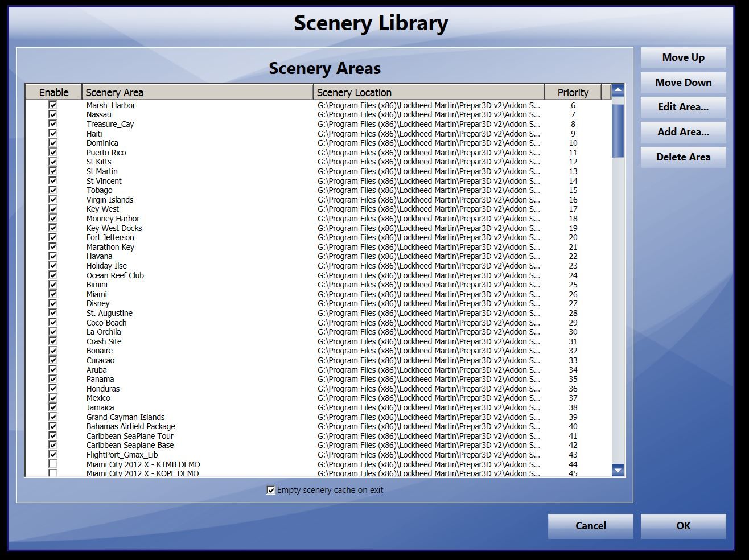
Task: Select the Mexico scenery row
Action: click(318, 398)
